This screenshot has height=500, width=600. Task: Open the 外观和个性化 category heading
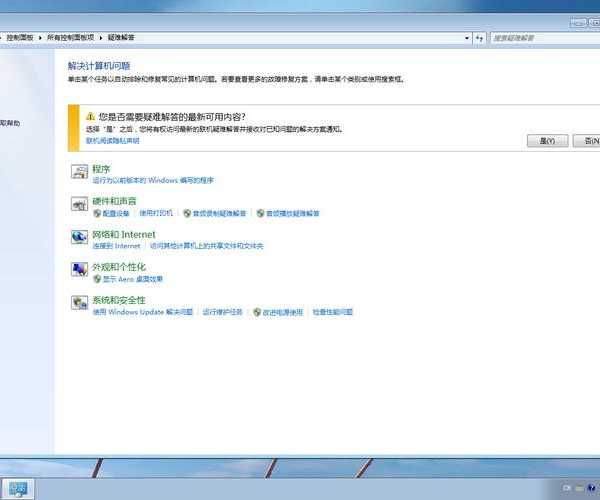tap(119, 267)
